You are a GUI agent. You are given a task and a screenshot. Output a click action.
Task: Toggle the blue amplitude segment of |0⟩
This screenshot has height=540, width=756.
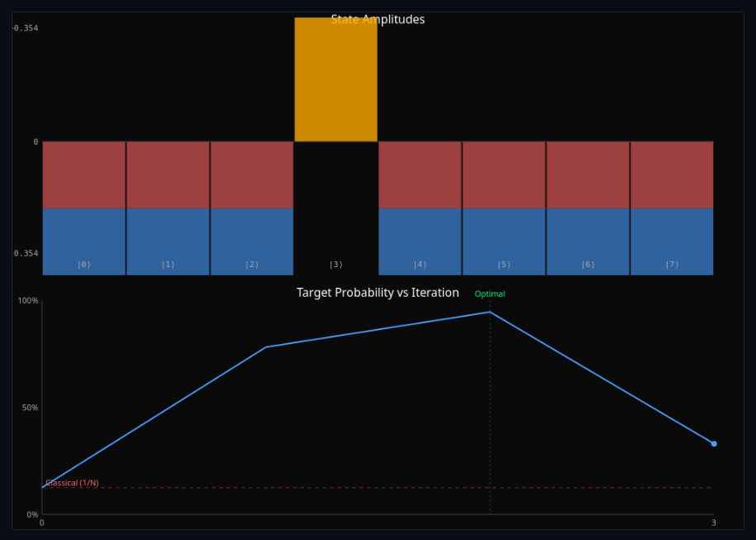click(x=83, y=240)
